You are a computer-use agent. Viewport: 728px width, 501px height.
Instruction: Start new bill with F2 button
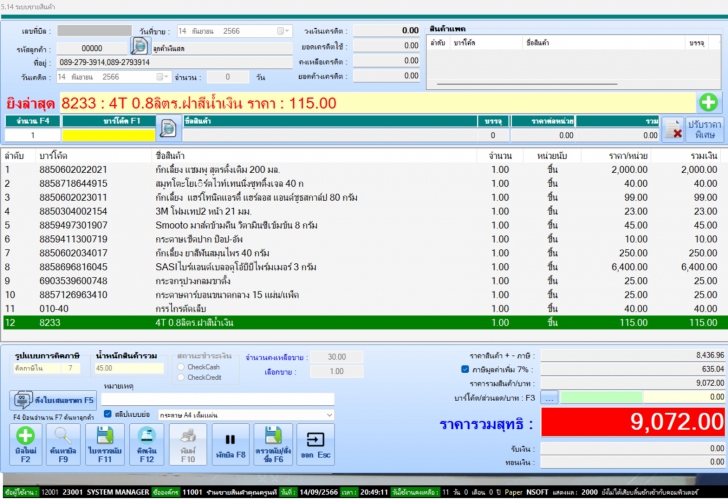tap(26, 445)
